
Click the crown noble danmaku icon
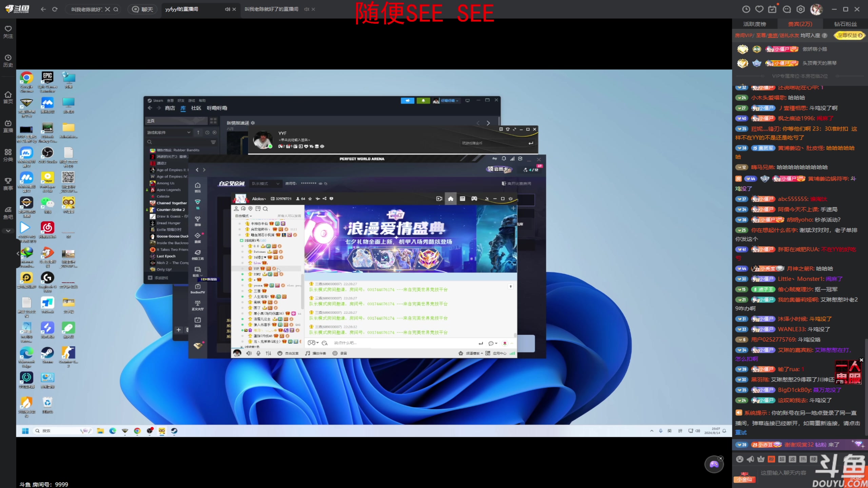[761, 459]
